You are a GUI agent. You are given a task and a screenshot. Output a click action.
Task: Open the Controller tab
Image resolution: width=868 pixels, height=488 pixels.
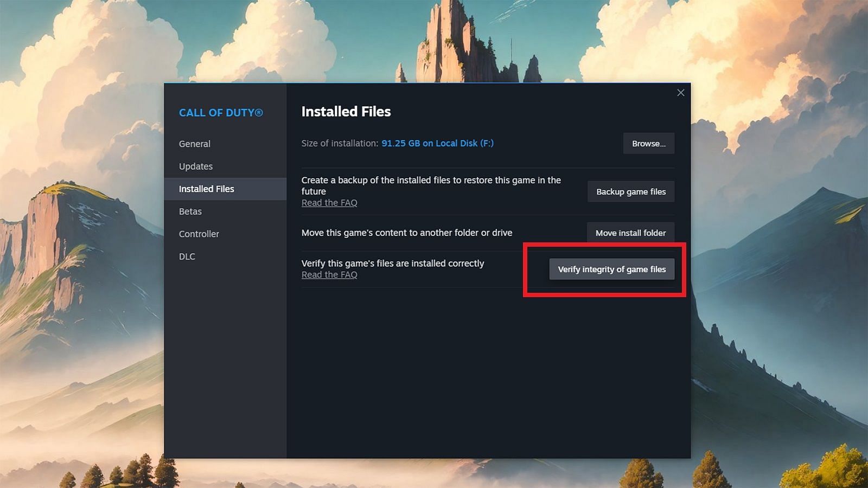click(x=225, y=234)
